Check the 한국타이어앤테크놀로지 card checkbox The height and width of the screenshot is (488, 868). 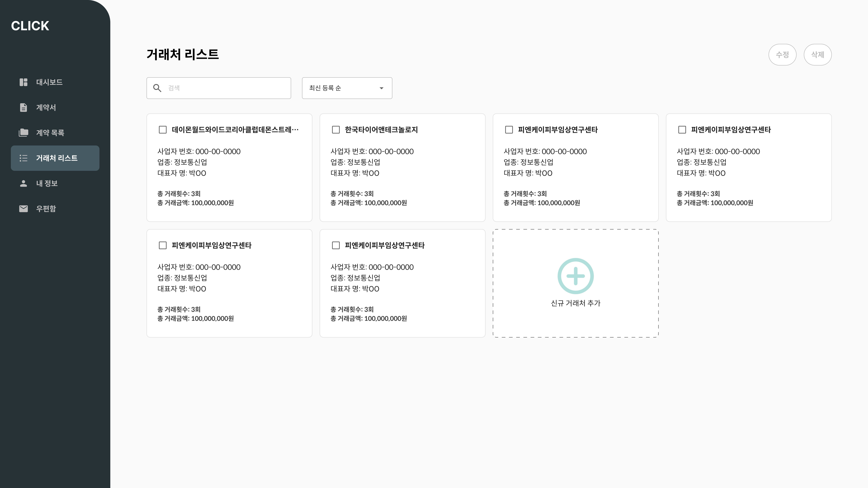tap(336, 130)
